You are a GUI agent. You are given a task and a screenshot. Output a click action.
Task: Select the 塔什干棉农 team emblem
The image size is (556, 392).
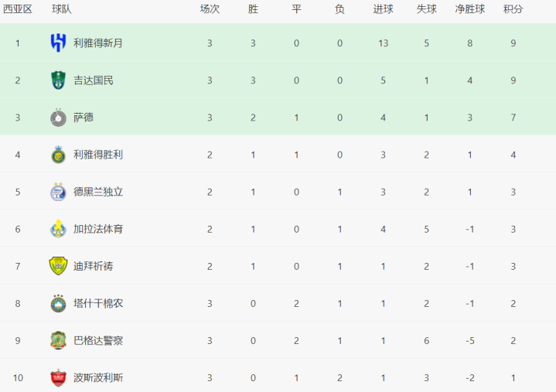pos(58,303)
